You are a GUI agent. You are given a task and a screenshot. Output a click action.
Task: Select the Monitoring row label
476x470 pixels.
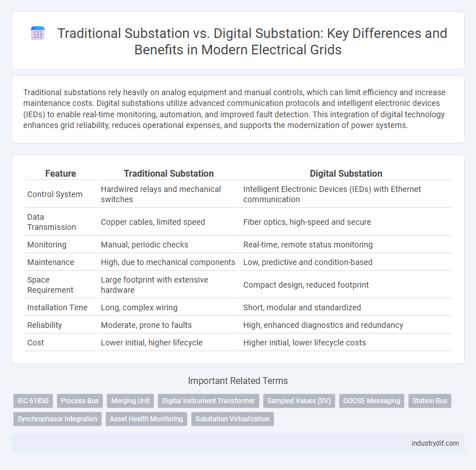point(46,245)
